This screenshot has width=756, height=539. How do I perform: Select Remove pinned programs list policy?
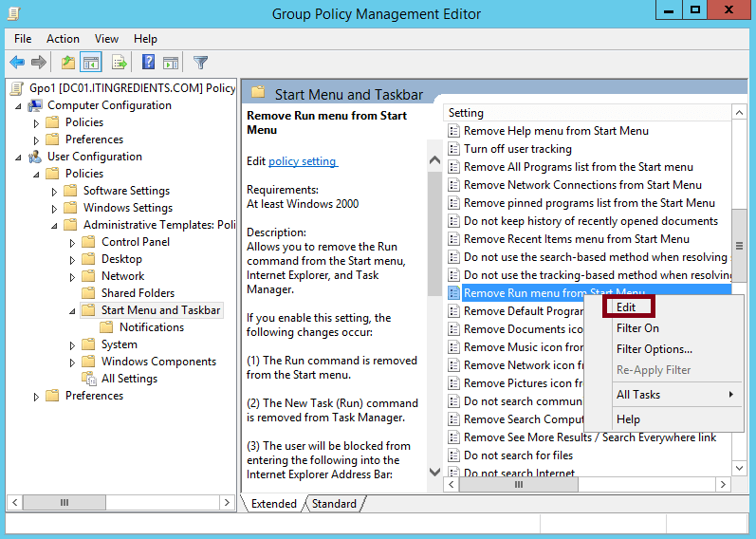pos(589,203)
